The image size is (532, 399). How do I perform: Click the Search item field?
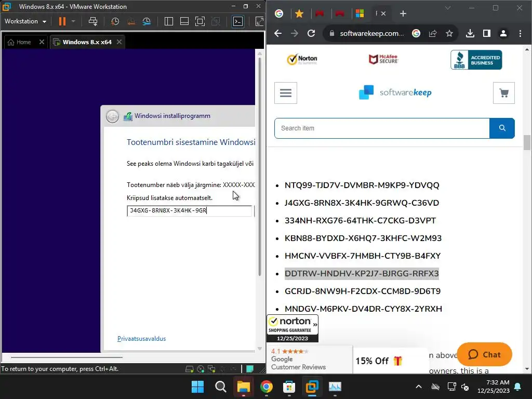click(382, 128)
